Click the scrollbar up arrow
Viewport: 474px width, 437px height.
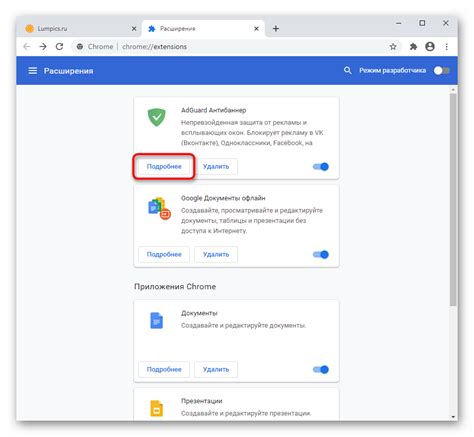(453, 90)
